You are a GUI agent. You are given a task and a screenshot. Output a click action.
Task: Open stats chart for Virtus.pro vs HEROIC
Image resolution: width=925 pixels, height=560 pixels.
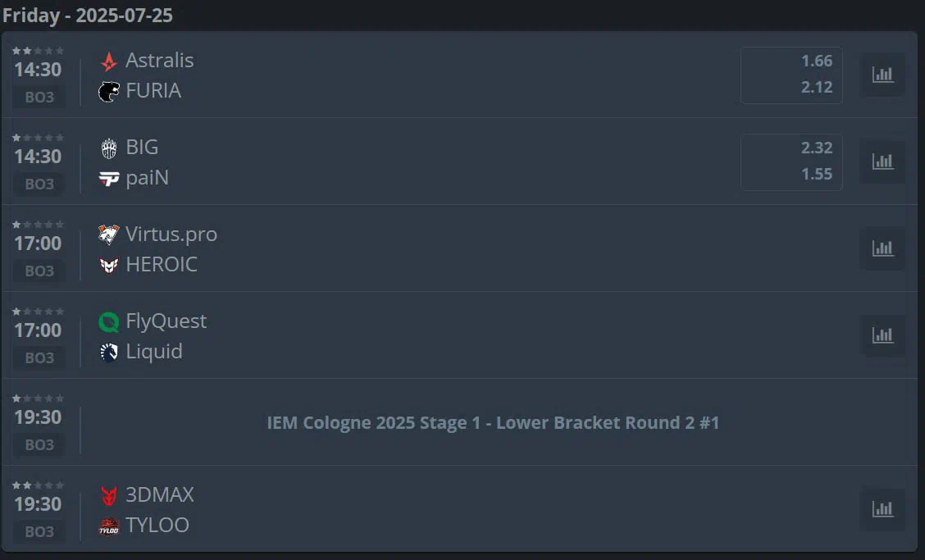pyautogui.click(x=882, y=248)
